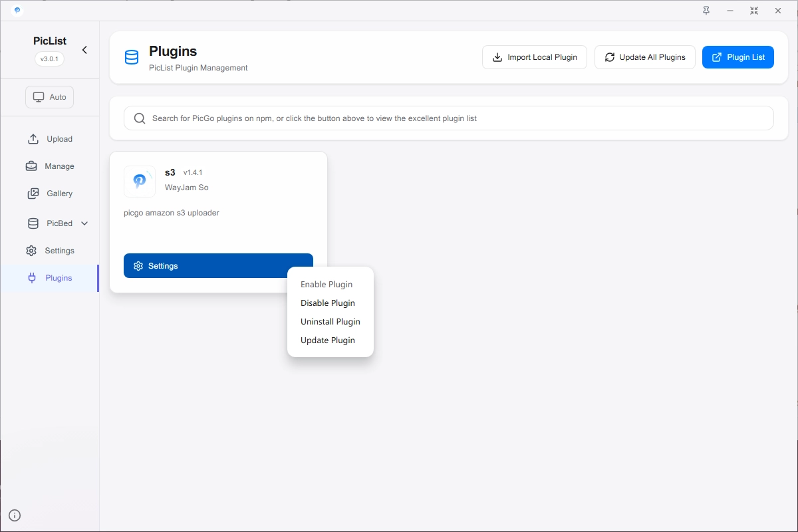Click the Plugins database header icon
This screenshot has height=532, width=798.
(132, 57)
